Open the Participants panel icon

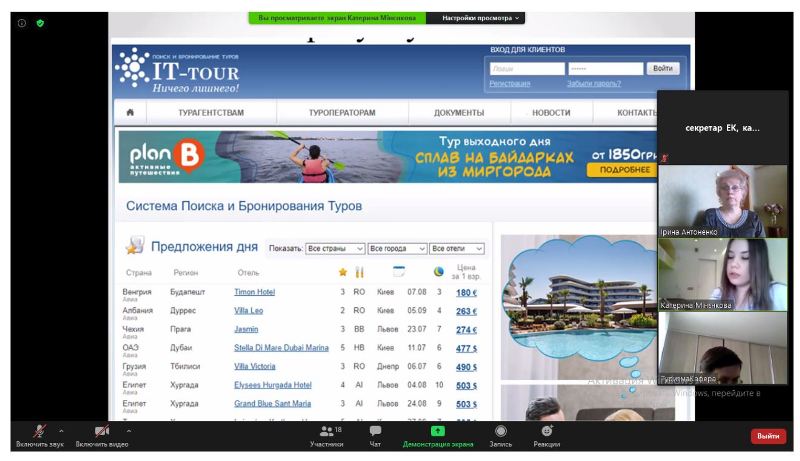click(327, 431)
